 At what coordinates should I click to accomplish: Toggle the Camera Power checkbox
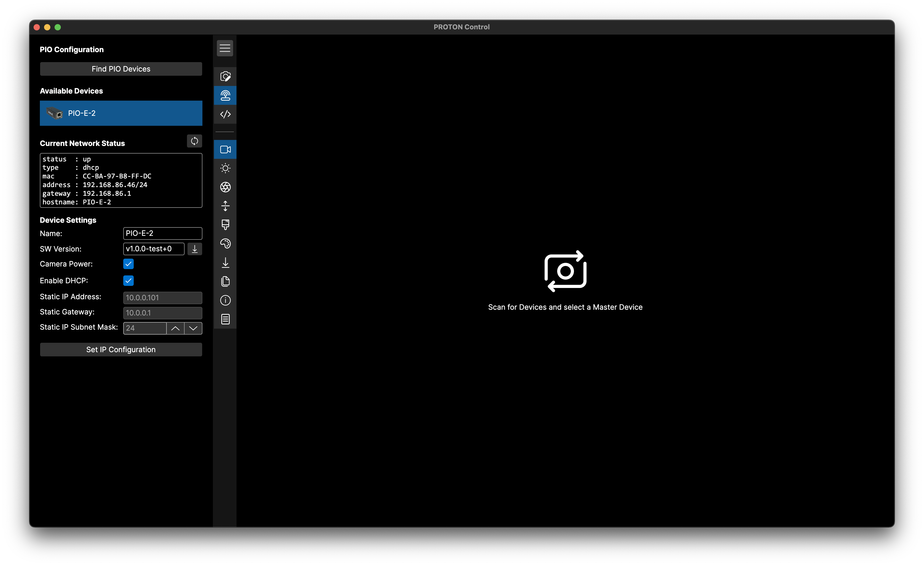tap(128, 264)
